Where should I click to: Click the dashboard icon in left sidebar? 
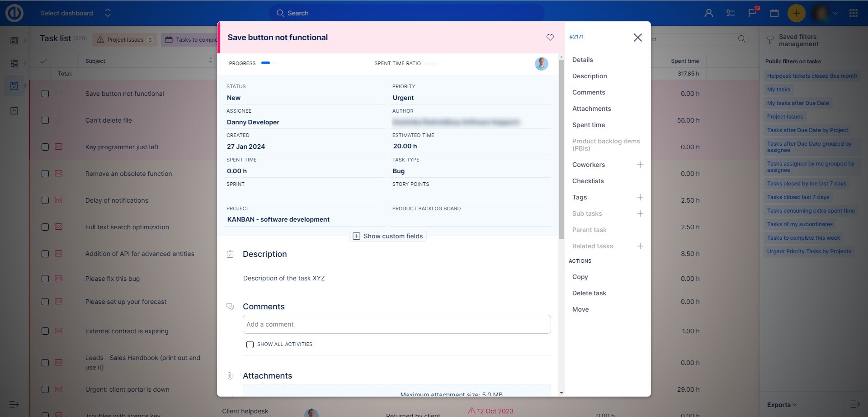14,41
